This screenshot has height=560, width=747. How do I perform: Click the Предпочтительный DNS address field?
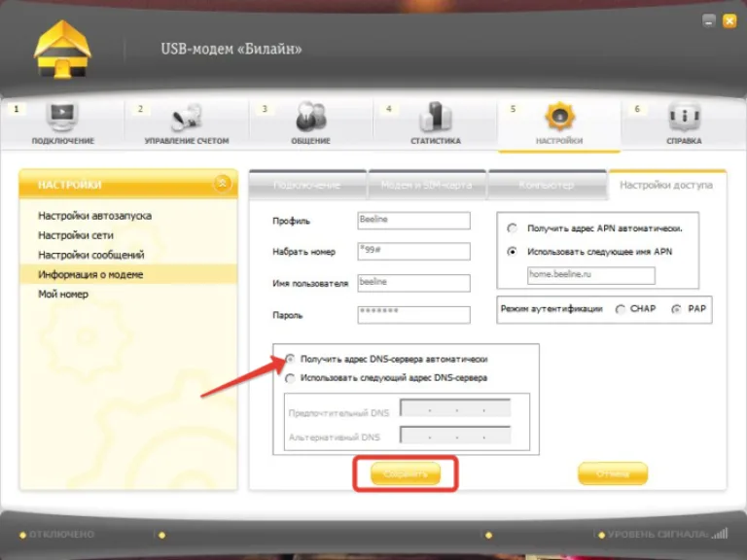pos(455,408)
